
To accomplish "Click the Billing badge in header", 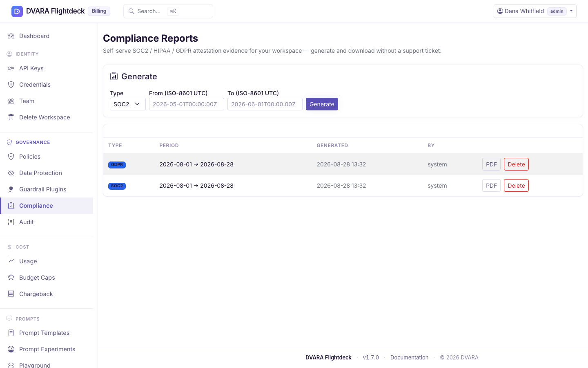I will (x=99, y=11).
